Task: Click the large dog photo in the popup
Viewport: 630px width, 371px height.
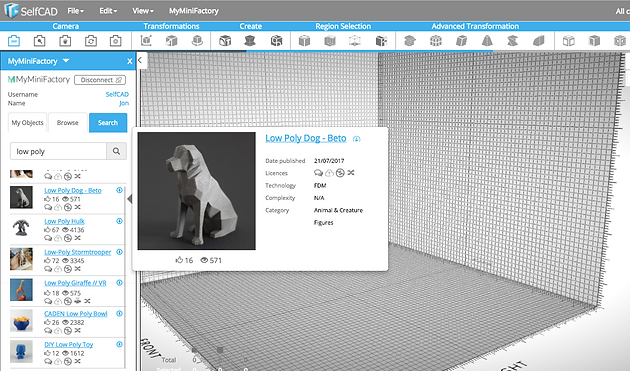Action: [196, 191]
